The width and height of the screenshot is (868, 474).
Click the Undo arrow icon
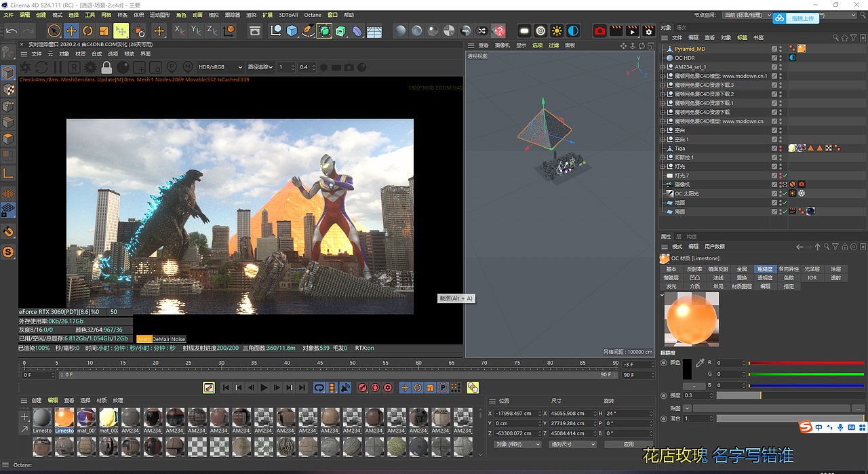[12, 31]
